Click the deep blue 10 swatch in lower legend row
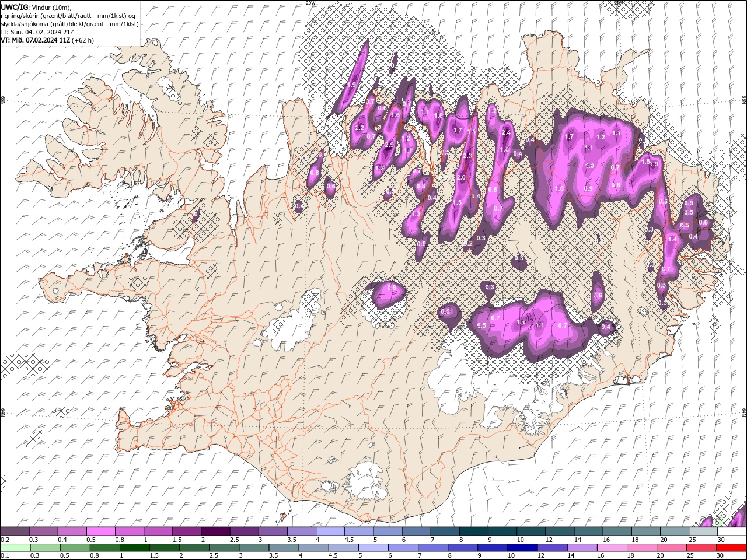The height and width of the screenshot is (560, 747). pyautogui.click(x=522, y=548)
